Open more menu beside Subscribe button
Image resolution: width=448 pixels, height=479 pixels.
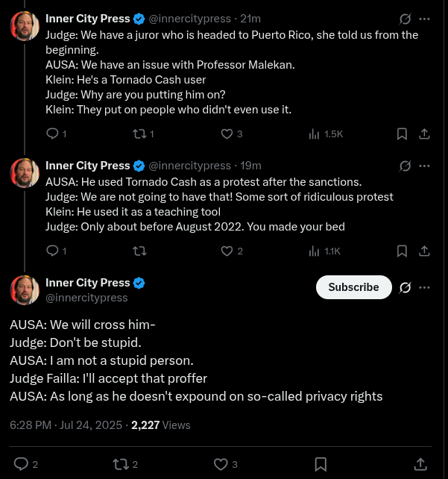[x=424, y=287]
